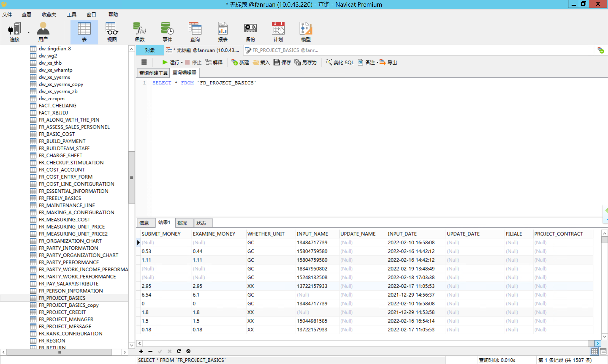Click tree horizontal scrollbar thumb

tap(59, 352)
